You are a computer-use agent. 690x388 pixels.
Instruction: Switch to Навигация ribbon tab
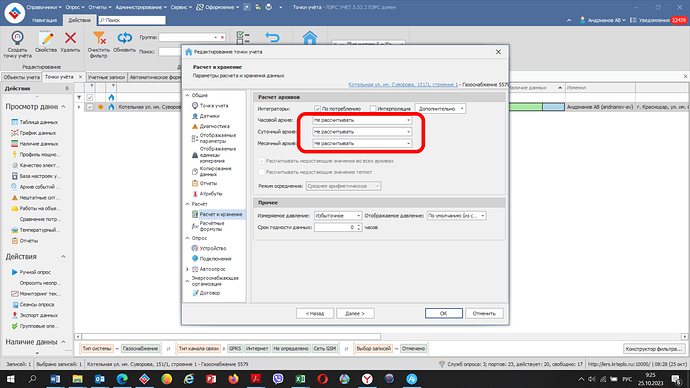44,20
